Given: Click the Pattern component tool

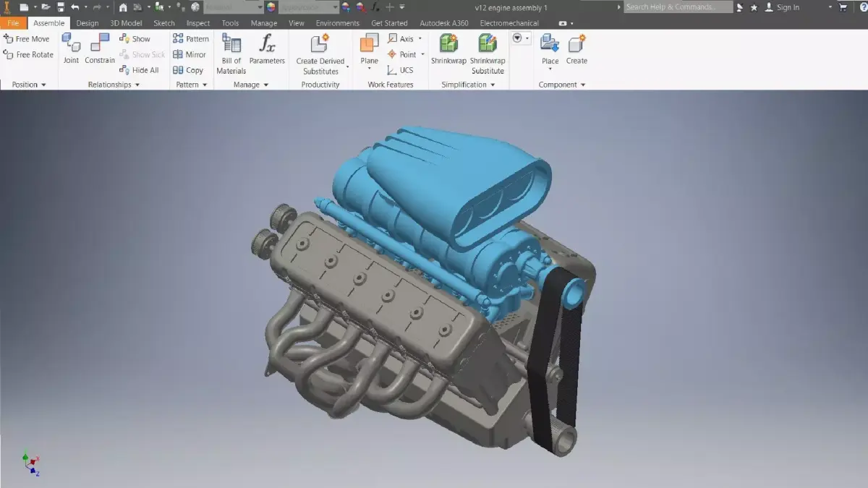Looking at the screenshot, I should coord(191,39).
